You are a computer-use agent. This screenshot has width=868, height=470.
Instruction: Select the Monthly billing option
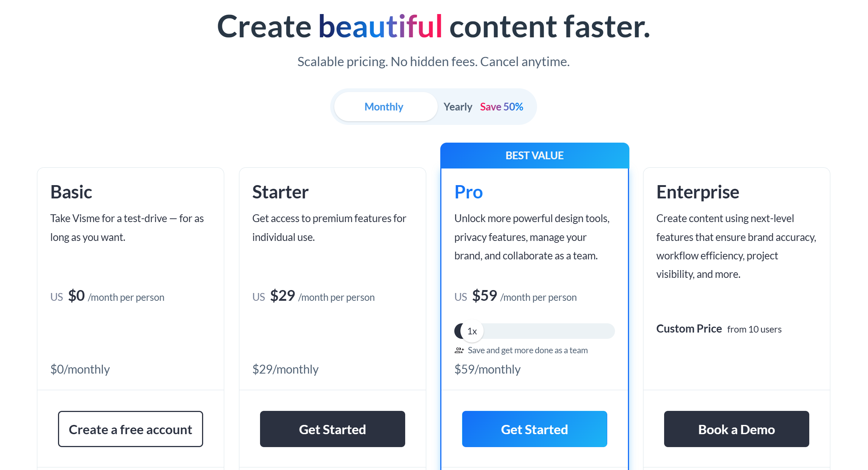pos(384,106)
